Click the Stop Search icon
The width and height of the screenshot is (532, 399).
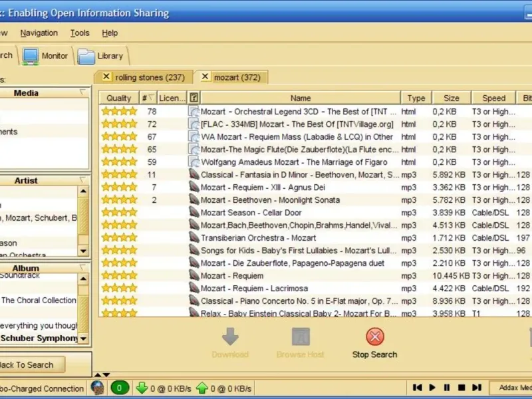(x=375, y=337)
